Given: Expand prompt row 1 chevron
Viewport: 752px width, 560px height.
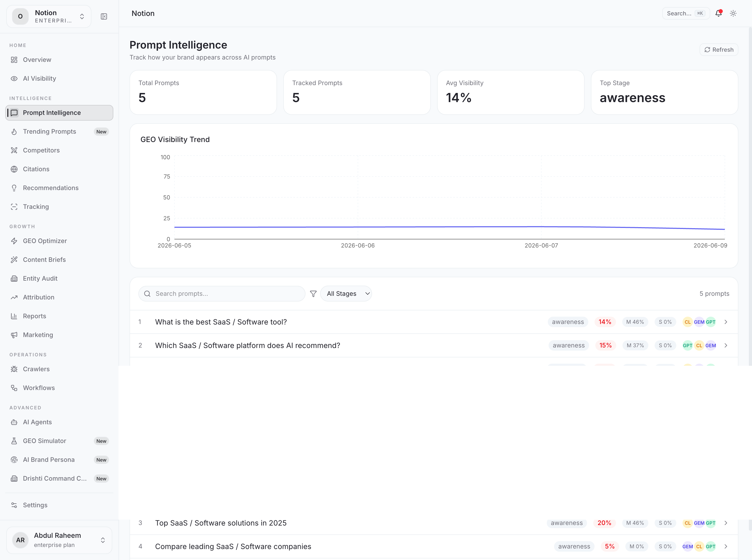Looking at the screenshot, I should point(726,322).
